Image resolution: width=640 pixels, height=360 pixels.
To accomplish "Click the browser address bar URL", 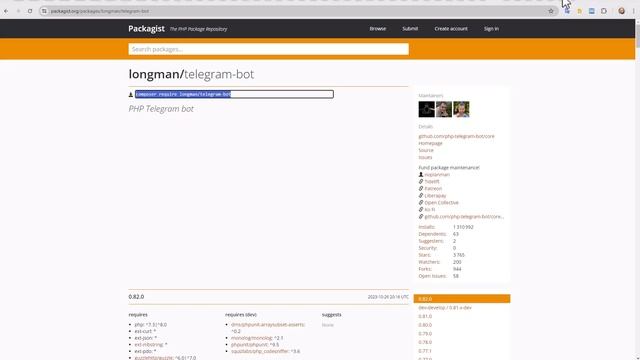I will tap(100, 11).
